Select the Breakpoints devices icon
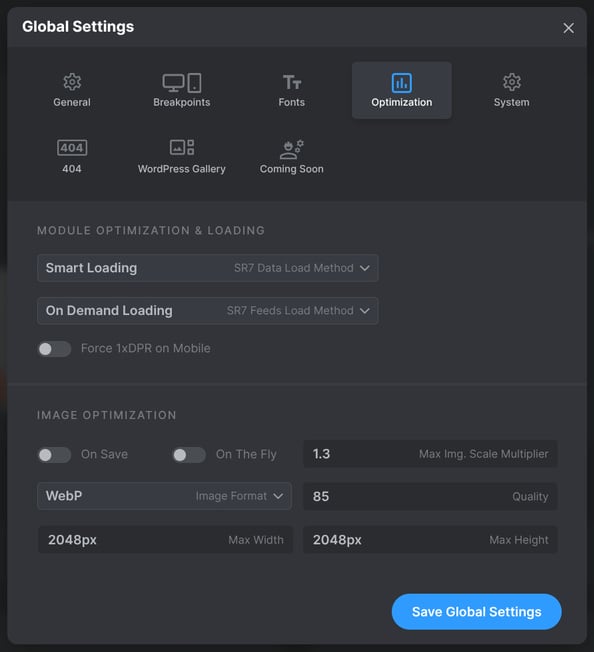 (182, 83)
